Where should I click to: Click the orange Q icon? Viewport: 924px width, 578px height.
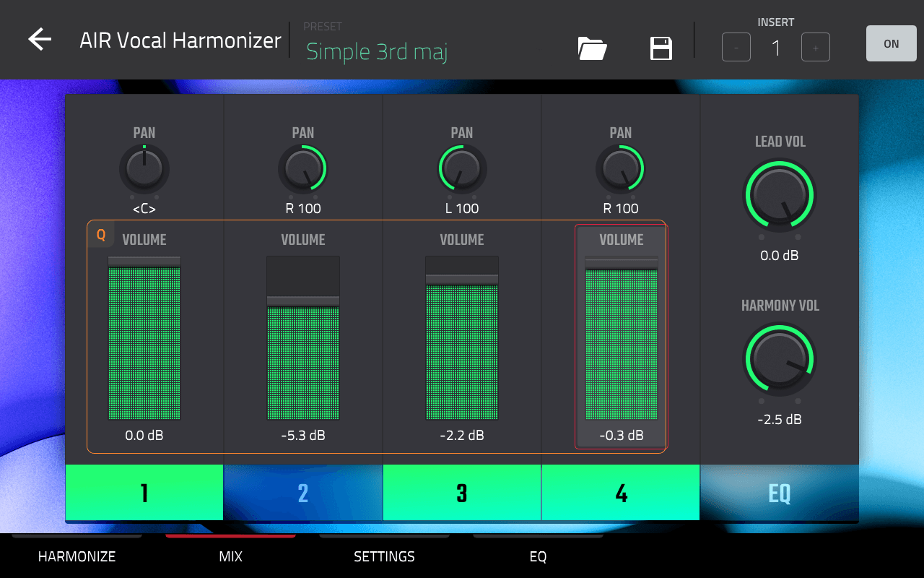tap(101, 235)
